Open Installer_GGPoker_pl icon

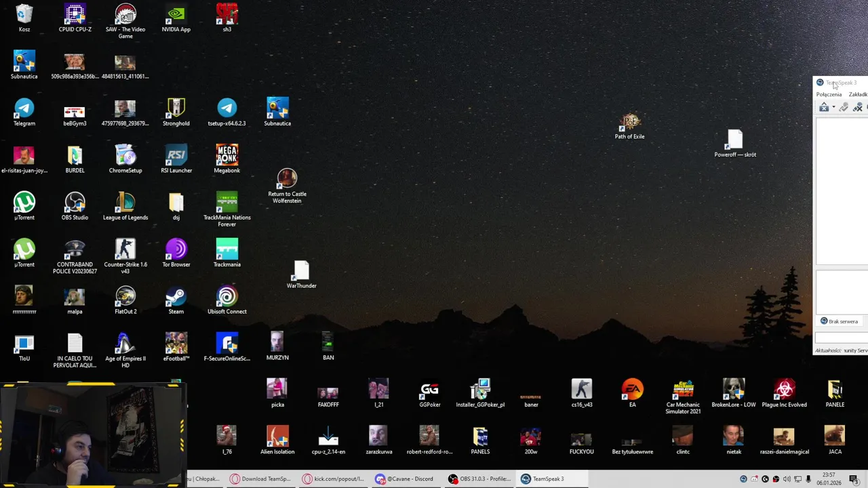480,393
